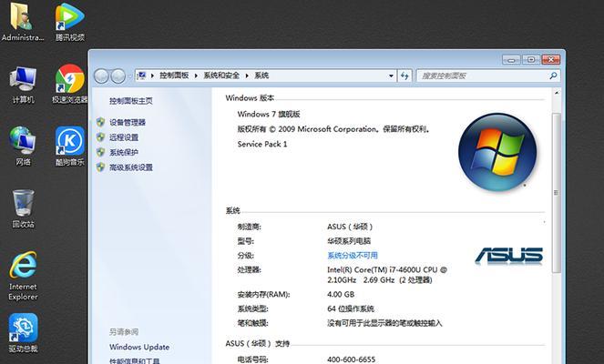
Task: Click the shield icon beside 远程设置
Action: coord(100,137)
